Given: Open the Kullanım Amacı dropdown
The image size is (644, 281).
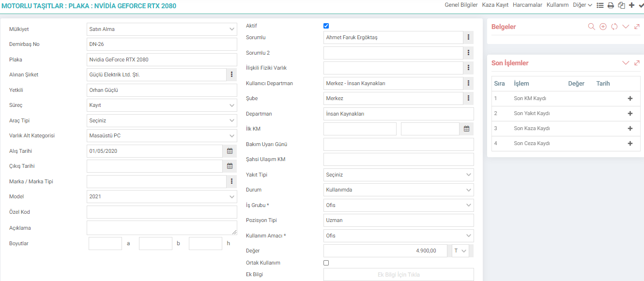Looking at the screenshot, I should tap(399, 236).
